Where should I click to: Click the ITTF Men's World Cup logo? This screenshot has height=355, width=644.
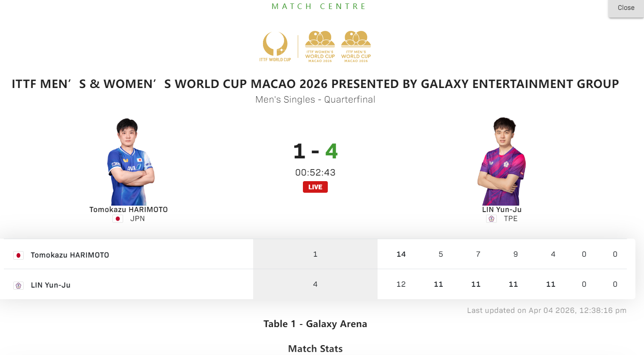coord(356,46)
